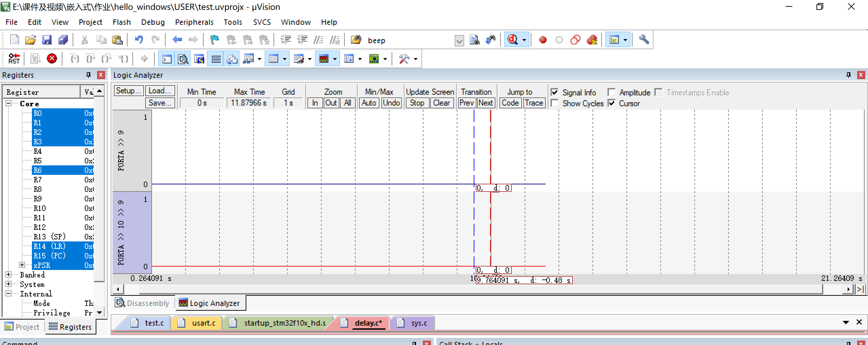868x345 pixels.
Task: Switch to the usart.c tab
Action: pos(203,323)
